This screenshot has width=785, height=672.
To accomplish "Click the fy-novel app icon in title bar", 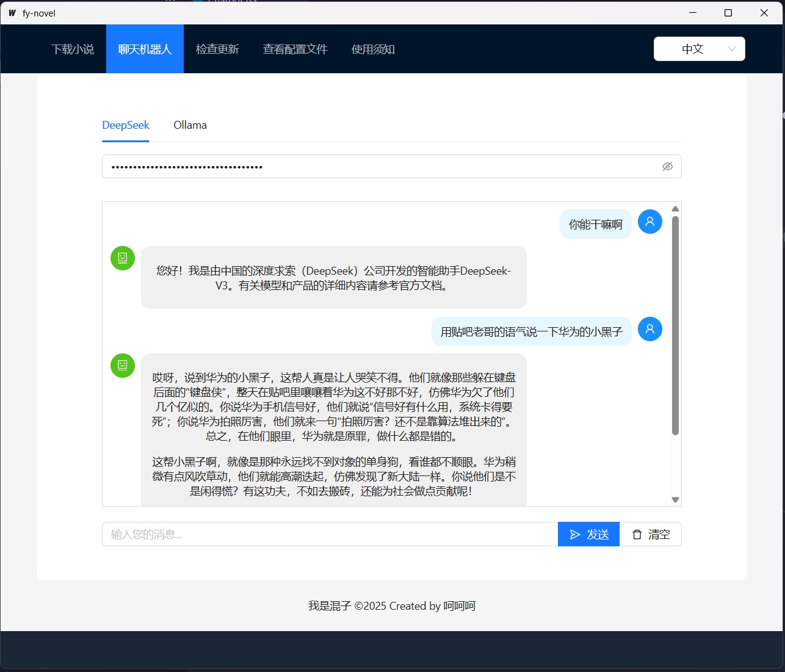I will coord(12,13).
